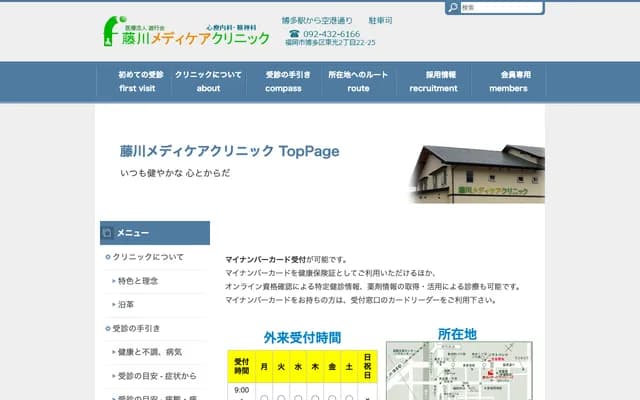The image size is (640, 400).
Task: Click the 博多駅から空港通り text
Action: 317,20
